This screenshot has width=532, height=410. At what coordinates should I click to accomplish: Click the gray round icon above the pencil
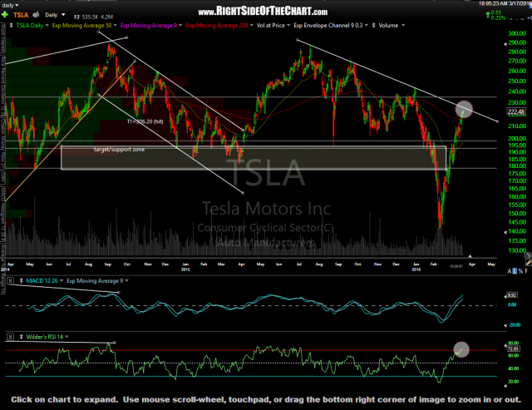coord(528,255)
